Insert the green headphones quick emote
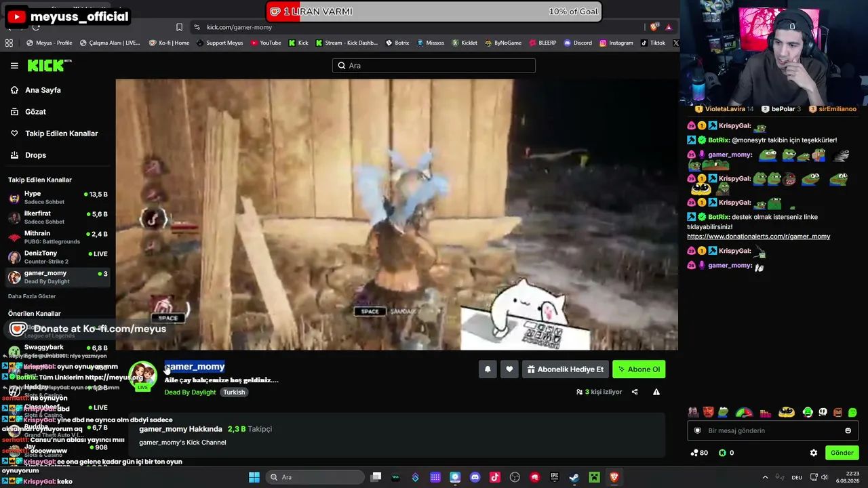 [x=807, y=412]
